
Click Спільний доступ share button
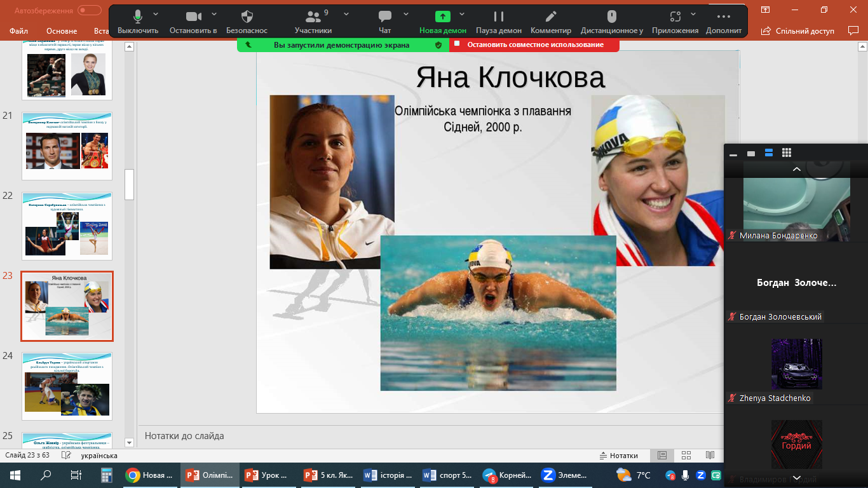pos(797,30)
